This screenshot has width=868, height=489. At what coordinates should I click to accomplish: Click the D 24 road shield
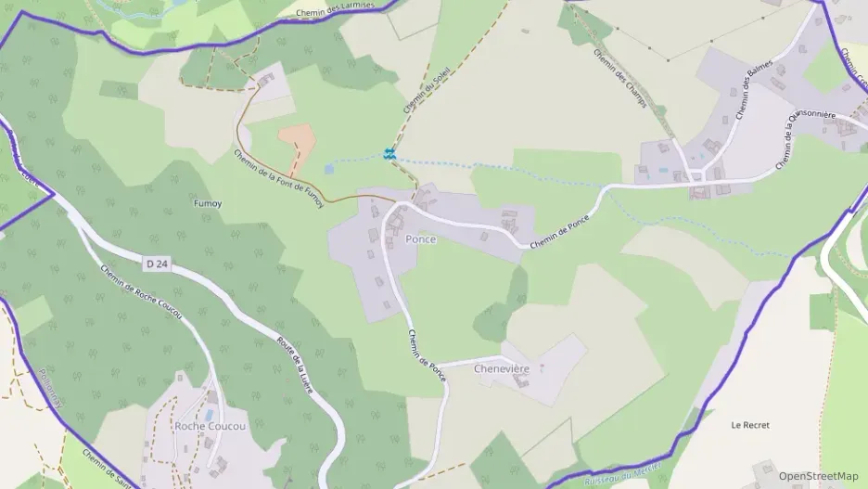(x=158, y=264)
